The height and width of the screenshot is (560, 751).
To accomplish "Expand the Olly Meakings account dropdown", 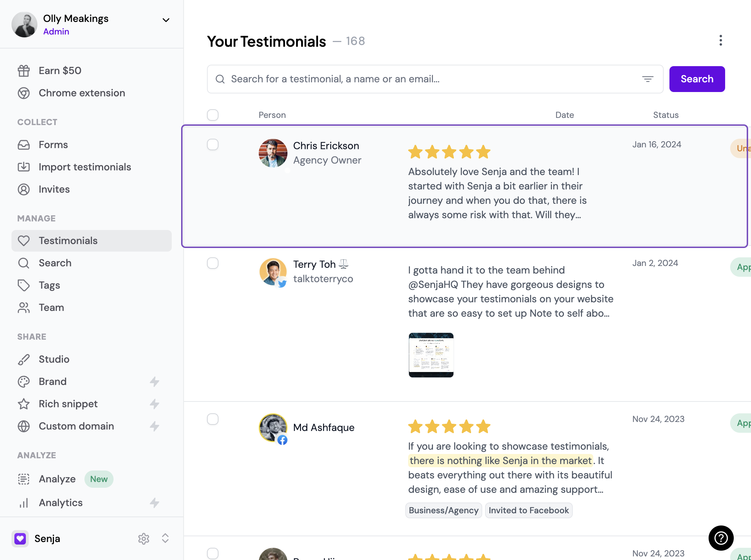I will pos(166,20).
